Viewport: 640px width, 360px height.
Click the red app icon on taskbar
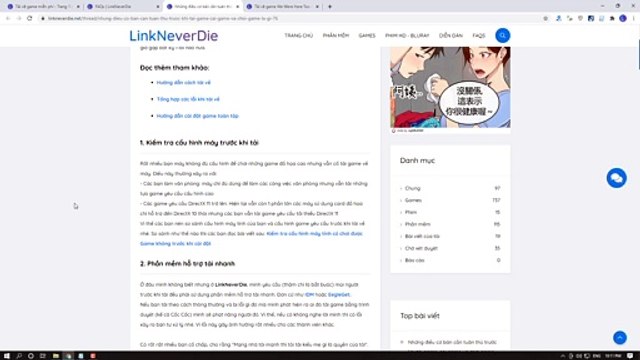pos(93,356)
